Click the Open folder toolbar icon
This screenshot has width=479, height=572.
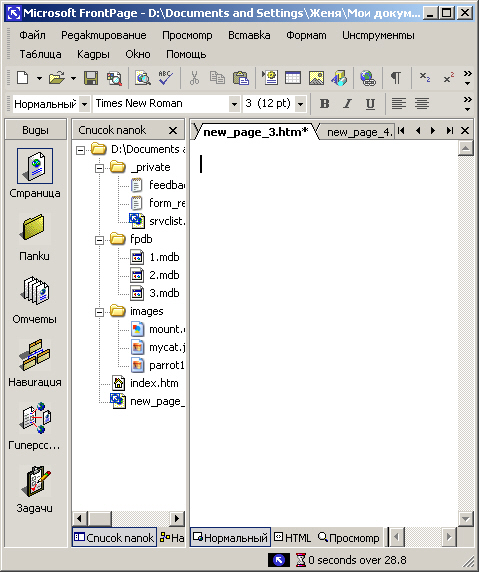click(x=57, y=78)
